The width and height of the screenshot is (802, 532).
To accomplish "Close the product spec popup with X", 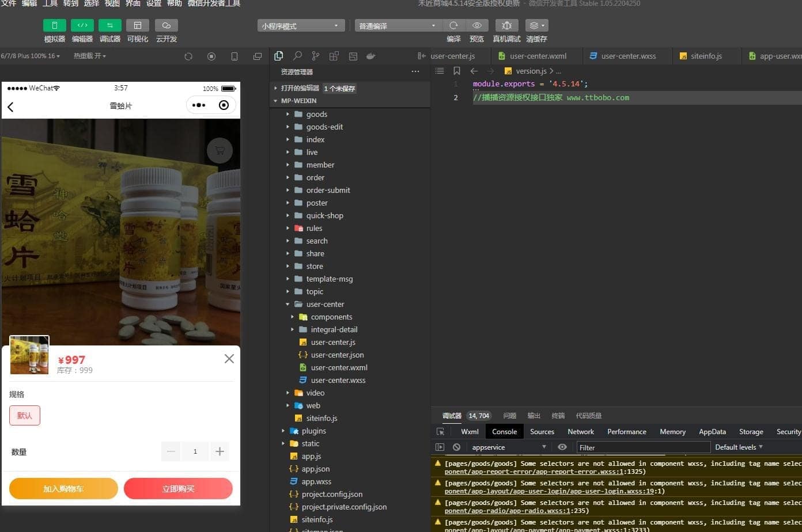I will click(x=229, y=359).
